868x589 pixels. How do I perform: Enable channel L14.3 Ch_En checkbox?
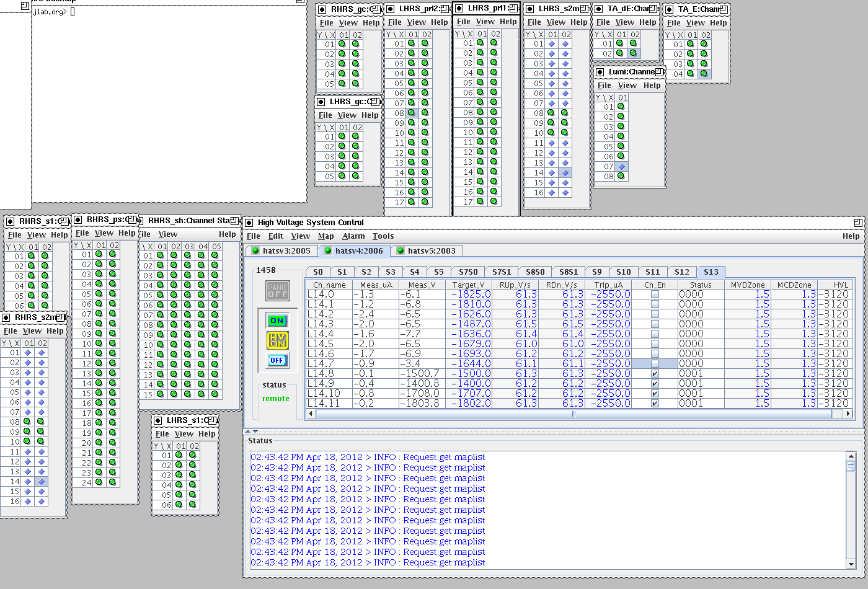click(655, 324)
